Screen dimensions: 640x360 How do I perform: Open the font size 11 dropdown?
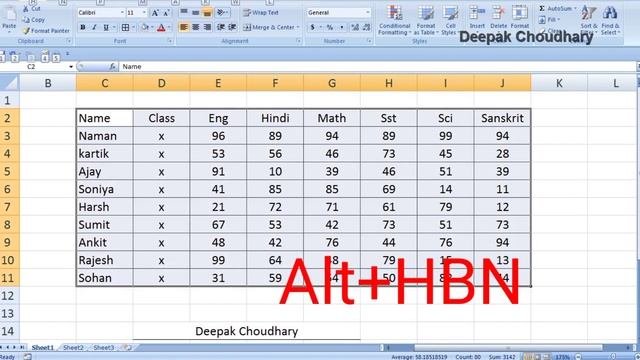(144, 13)
